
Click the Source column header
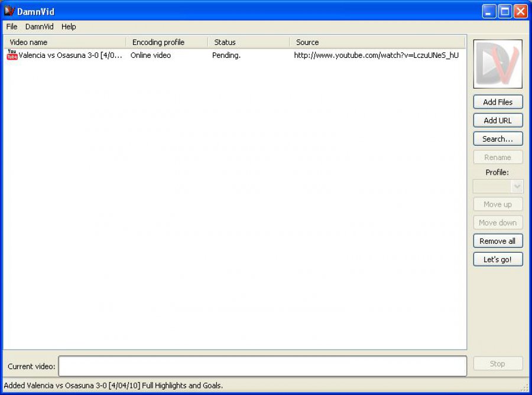pos(377,43)
